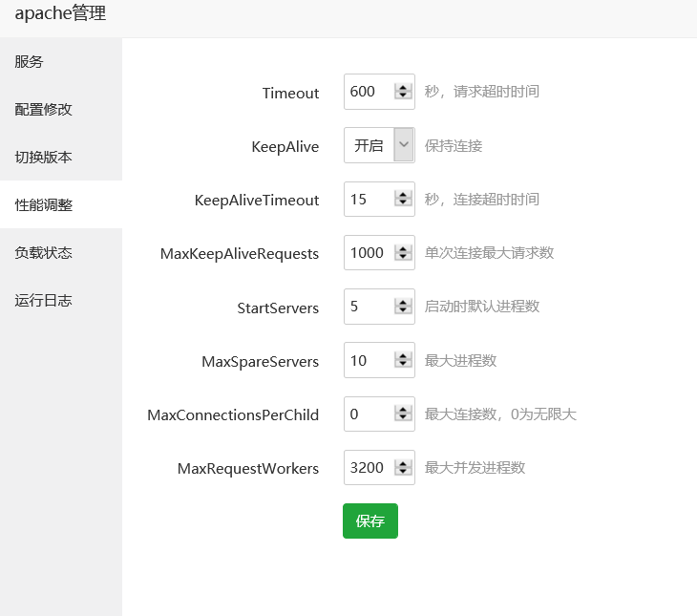
Task: Expand the KeepAlive 开启 dropdown
Action: [x=379, y=145]
